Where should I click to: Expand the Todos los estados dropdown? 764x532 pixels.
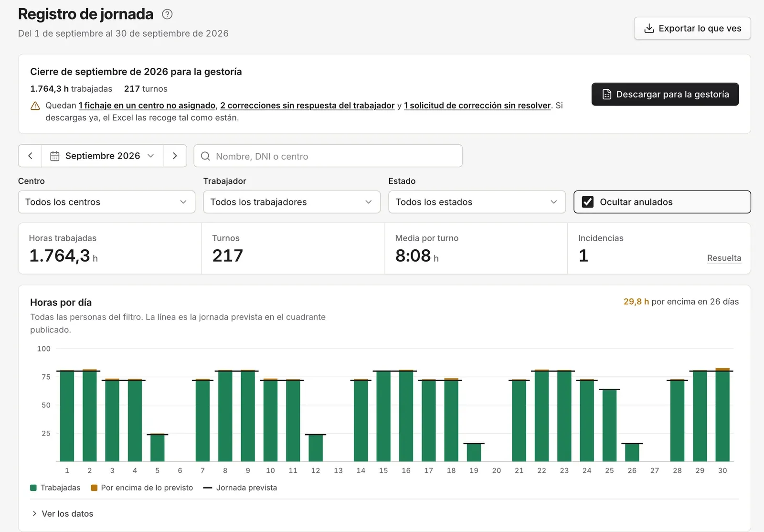pyautogui.click(x=477, y=202)
